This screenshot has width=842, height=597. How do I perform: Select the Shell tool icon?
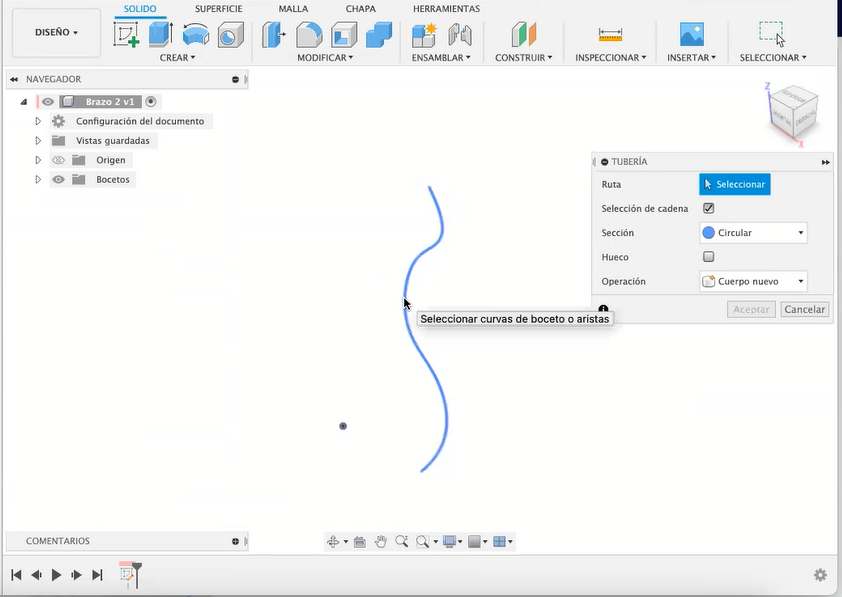coord(344,34)
